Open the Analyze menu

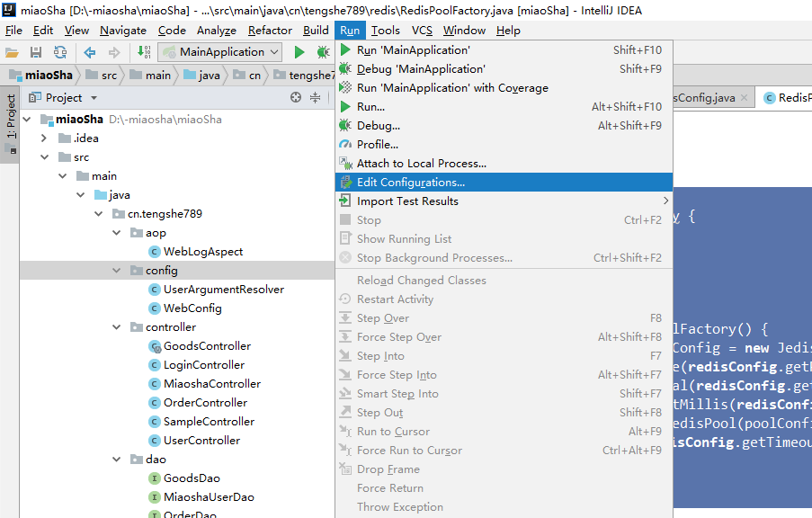tap(217, 31)
